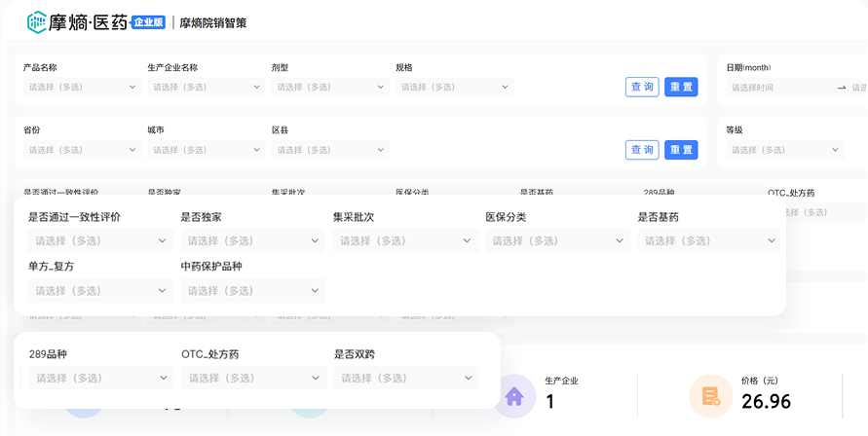Click the 摩熵院销智策 title text
The width and height of the screenshot is (868, 436).
coord(213,22)
